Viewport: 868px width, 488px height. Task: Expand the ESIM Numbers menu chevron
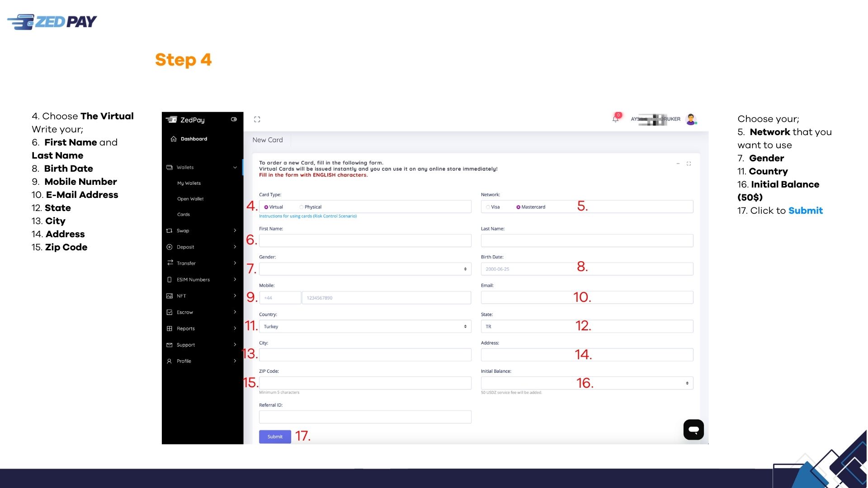tap(235, 279)
